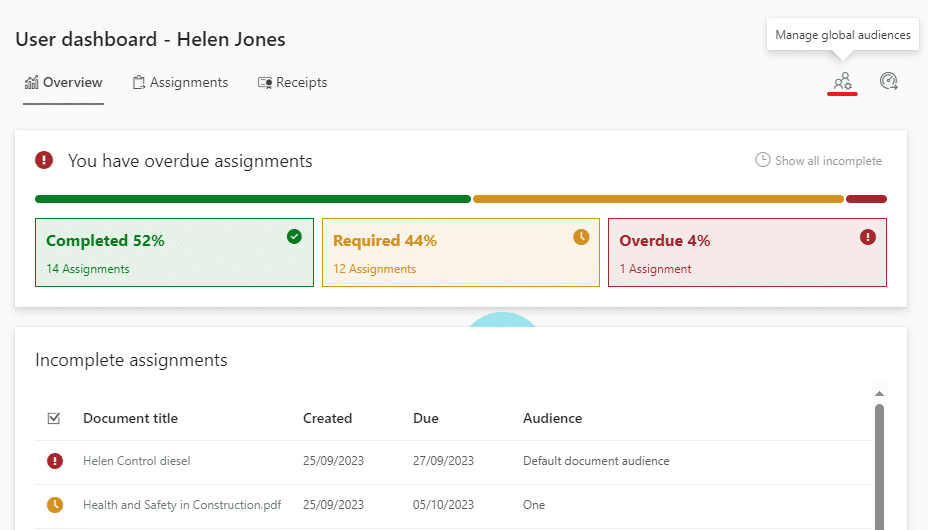Click the Receipts tab certificate icon
Screen dimensions: 928x530
[265, 82]
